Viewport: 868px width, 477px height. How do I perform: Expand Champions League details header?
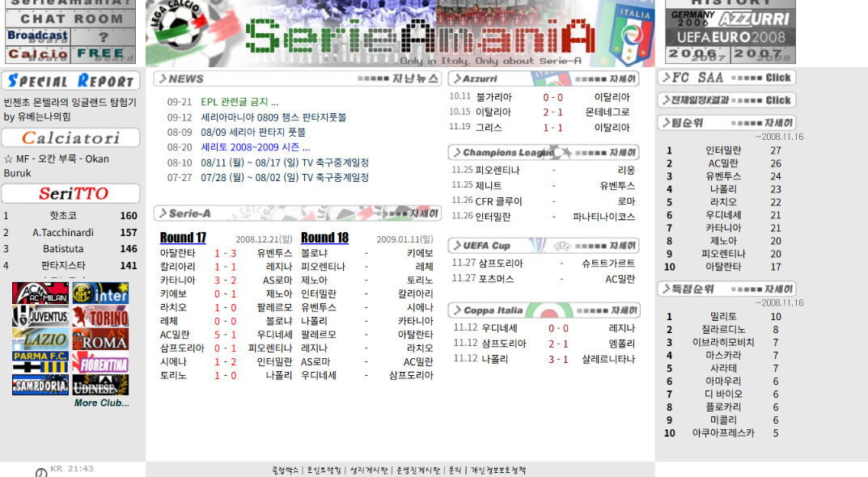point(544,152)
